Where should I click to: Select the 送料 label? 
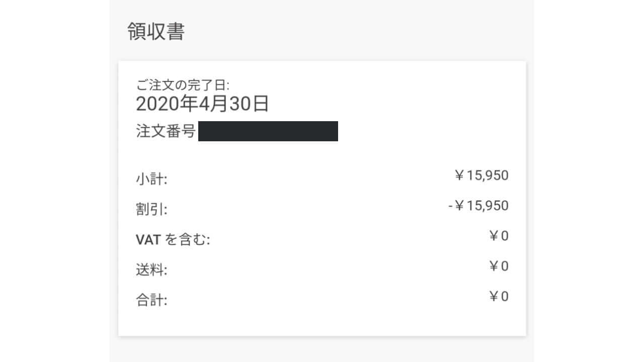coord(151,270)
